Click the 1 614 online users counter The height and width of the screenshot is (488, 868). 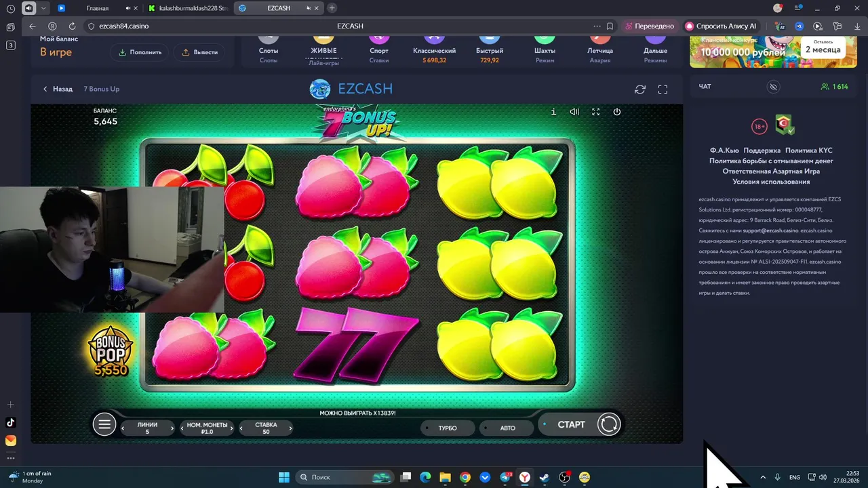click(x=834, y=87)
